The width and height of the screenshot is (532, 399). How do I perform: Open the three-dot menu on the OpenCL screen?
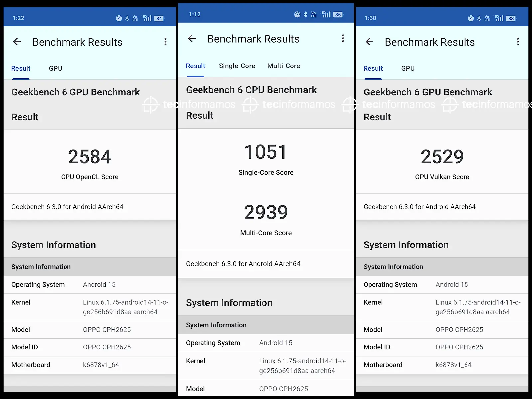[165, 42]
